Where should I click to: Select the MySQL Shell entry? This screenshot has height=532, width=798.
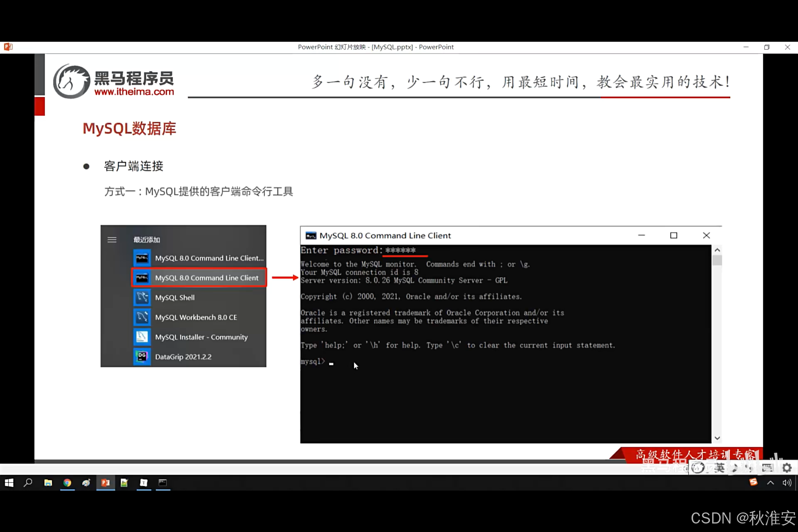tap(175, 298)
